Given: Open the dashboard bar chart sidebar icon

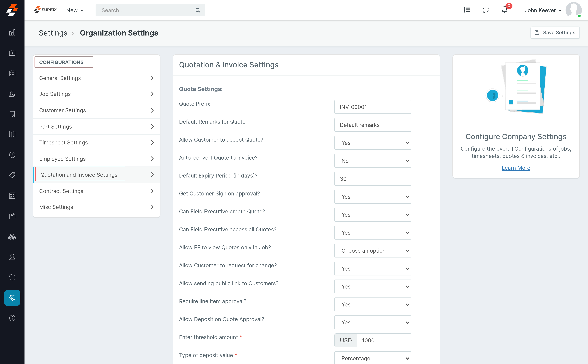Looking at the screenshot, I should point(12,33).
